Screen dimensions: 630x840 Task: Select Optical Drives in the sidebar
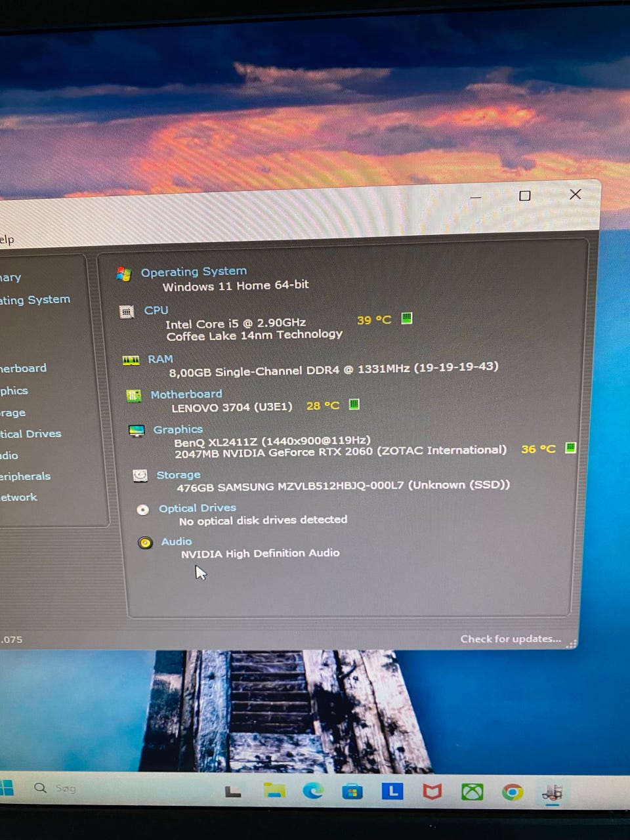coord(30,434)
